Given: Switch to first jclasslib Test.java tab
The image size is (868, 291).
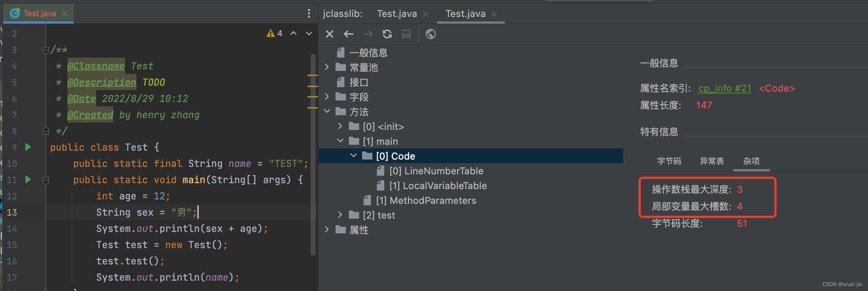Looking at the screenshot, I should click(397, 14).
